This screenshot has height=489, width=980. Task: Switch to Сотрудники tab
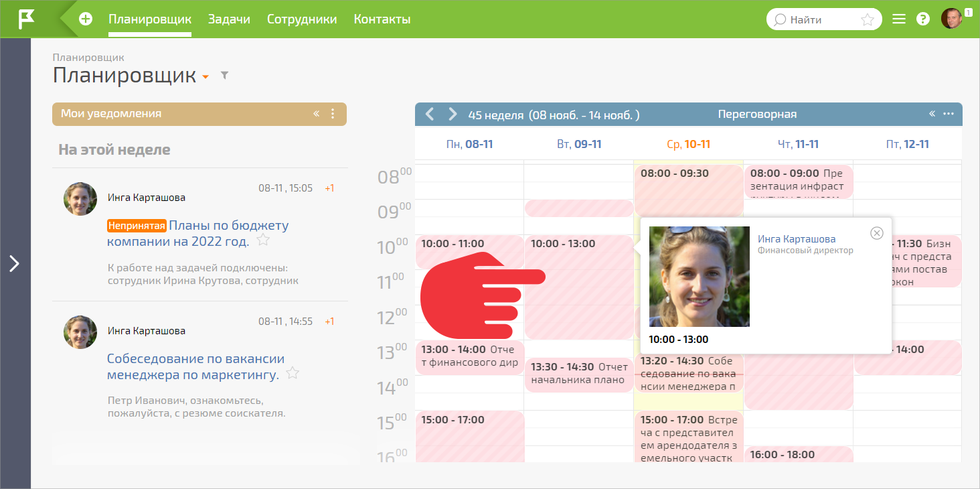point(302,19)
